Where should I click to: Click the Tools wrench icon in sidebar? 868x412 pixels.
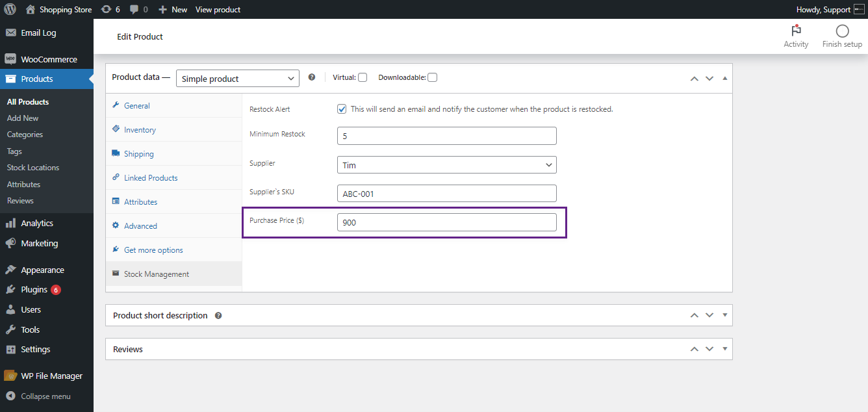pos(11,329)
